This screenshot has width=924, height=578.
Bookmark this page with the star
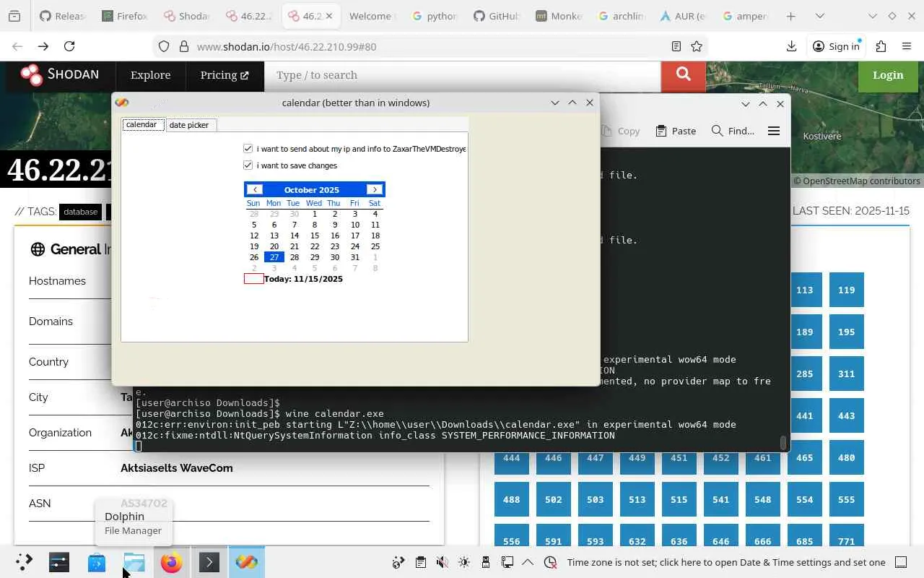(x=697, y=46)
